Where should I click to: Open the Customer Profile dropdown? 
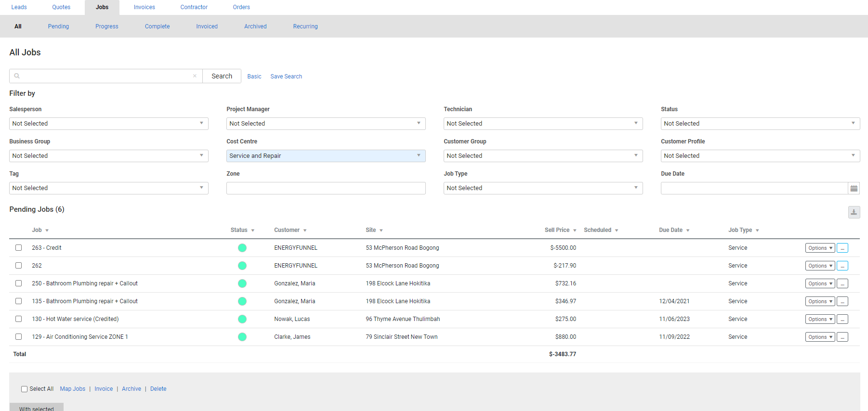click(761, 156)
